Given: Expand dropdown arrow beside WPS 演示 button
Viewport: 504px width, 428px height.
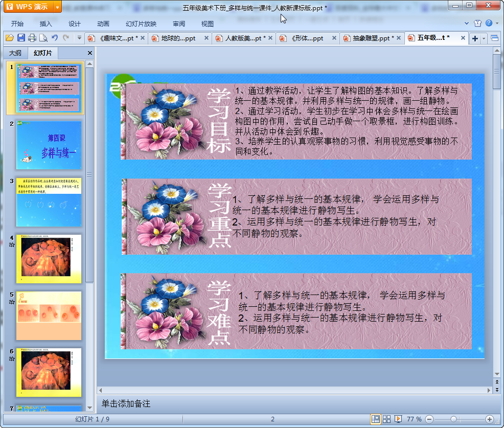Looking at the screenshot, I should [57, 7].
